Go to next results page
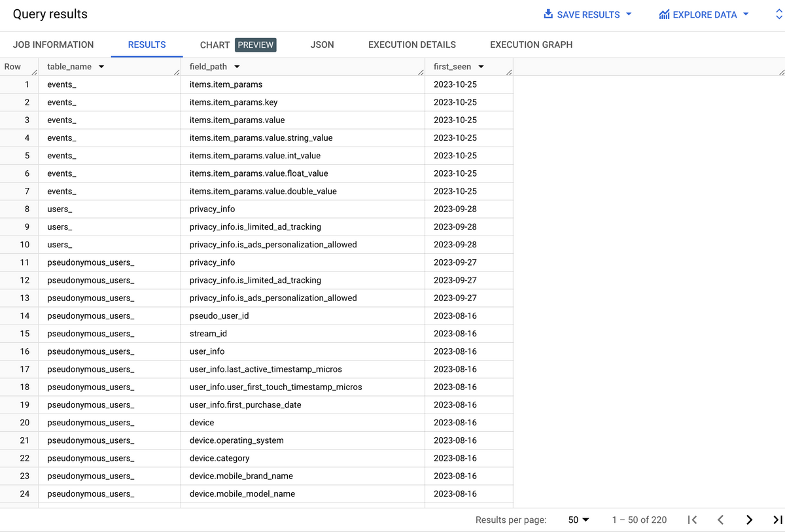785x532 pixels. pyautogui.click(x=749, y=520)
